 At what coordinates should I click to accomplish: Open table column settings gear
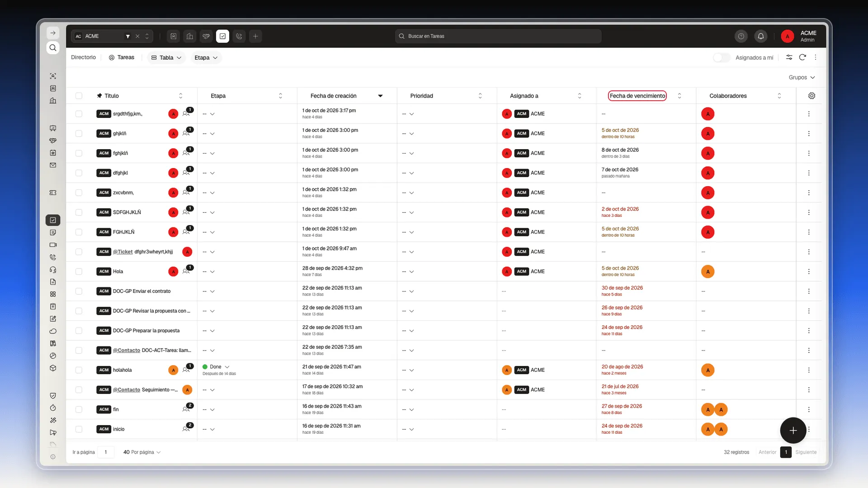click(811, 96)
